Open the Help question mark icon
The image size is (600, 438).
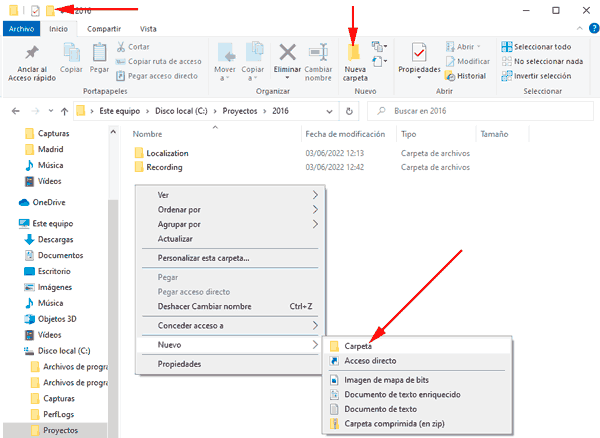(x=594, y=28)
